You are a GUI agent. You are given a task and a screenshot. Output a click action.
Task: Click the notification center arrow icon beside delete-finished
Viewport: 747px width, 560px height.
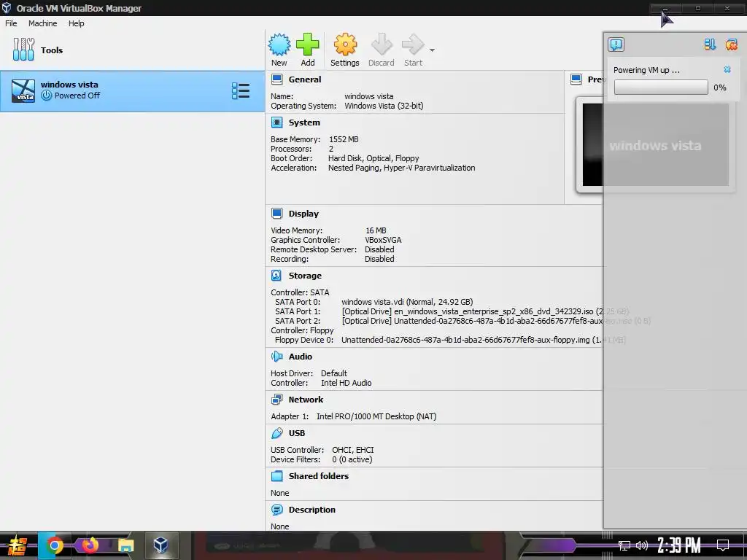710,44
